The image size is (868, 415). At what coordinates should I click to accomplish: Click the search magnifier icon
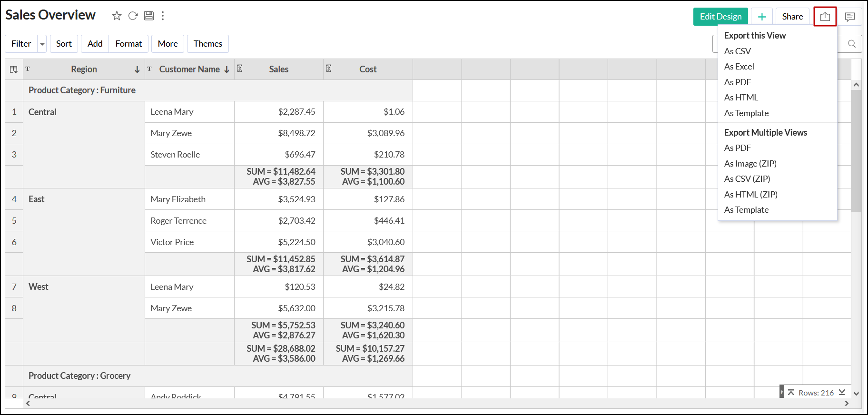(x=852, y=44)
